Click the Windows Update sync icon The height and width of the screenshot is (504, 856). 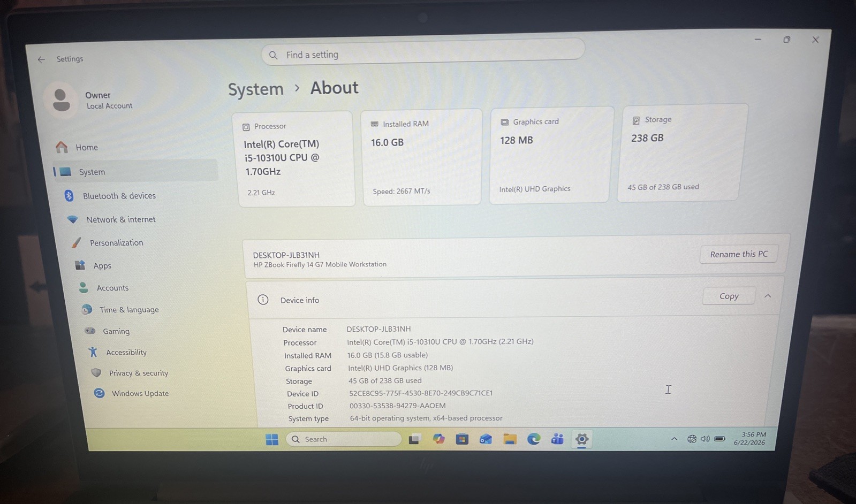[x=100, y=393]
